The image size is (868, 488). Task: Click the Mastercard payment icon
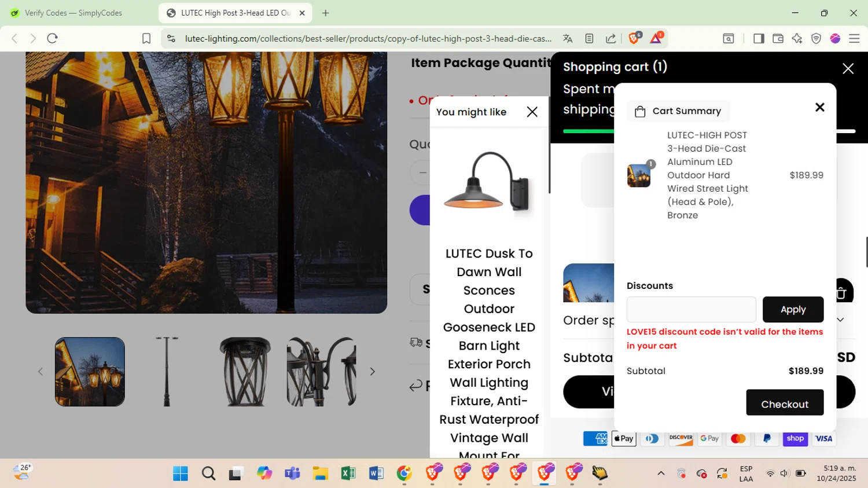(x=738, y=439)
